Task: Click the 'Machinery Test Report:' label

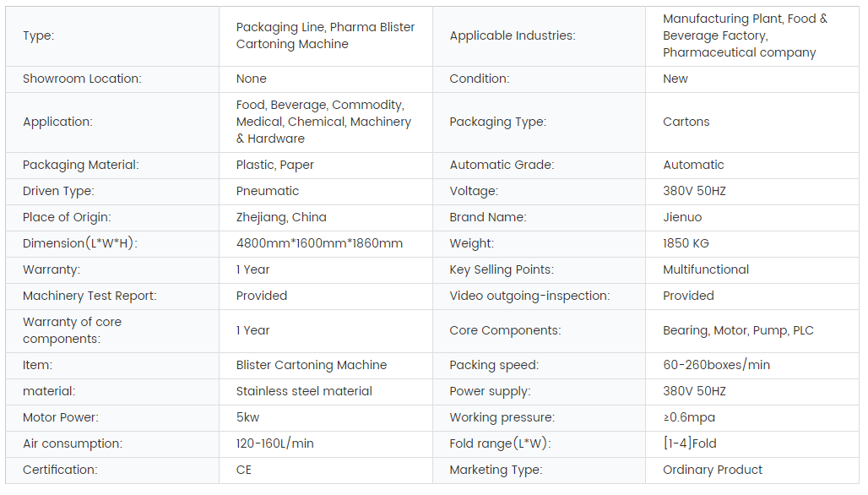Action: point(90,296)
